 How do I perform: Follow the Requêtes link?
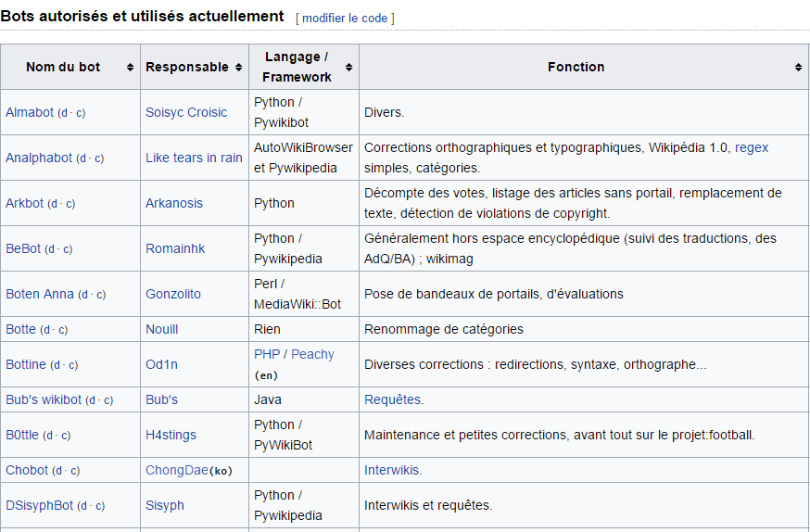click(x=393, y=399)
